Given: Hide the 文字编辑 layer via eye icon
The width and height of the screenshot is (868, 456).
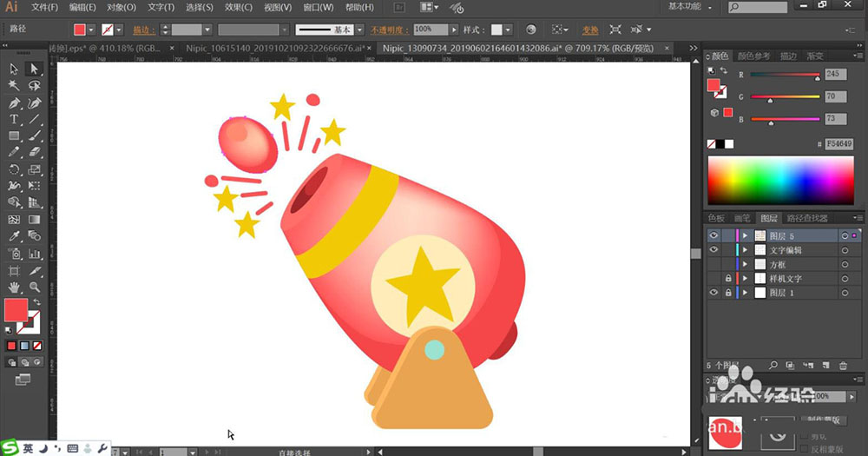Looking at the screenshot, I should click(713, 250).
